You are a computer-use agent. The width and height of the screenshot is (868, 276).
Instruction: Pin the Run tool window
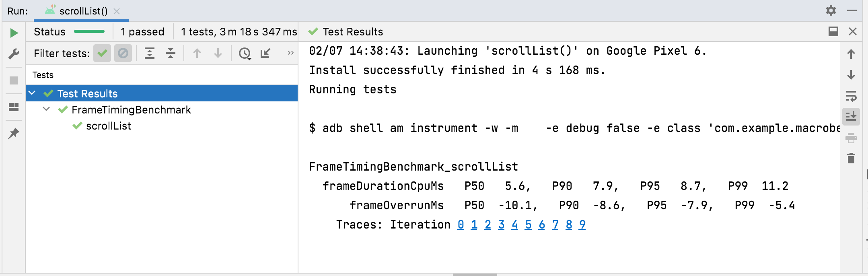(x=14, y=134)
